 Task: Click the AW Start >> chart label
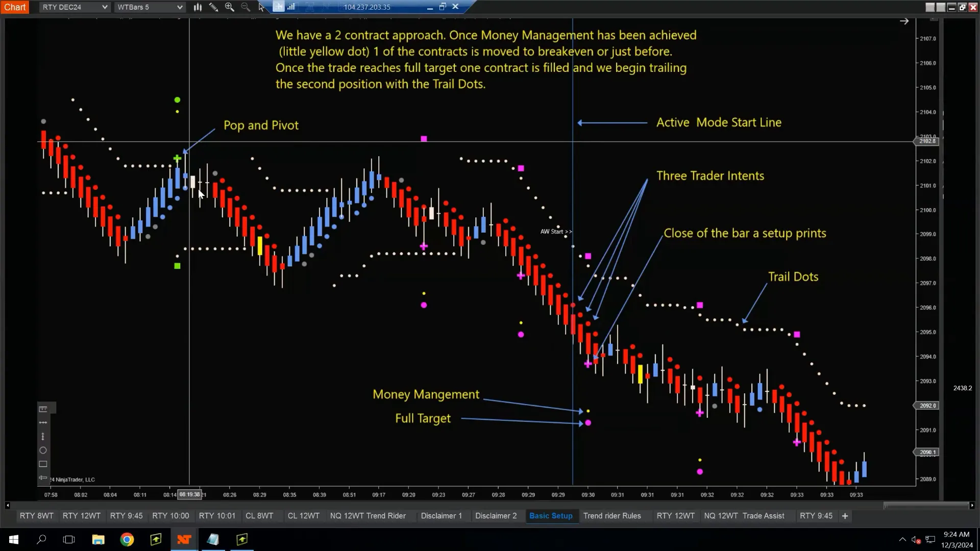[556, 232]
